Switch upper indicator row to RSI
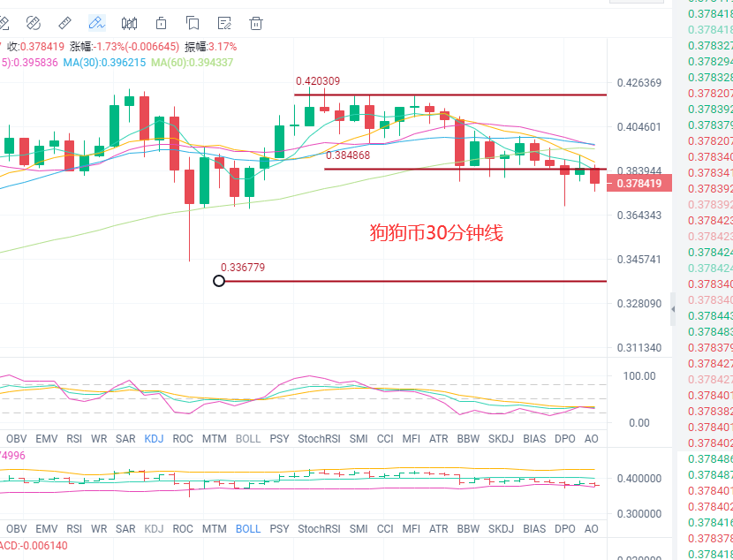Screen dimensions: 733x560 point(74,438)
